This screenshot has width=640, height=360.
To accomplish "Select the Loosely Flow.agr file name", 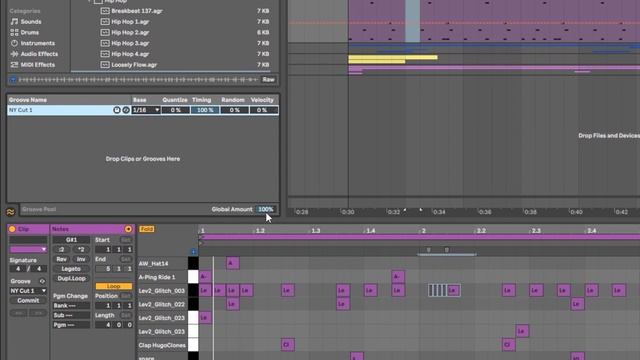I will point(134,64).
